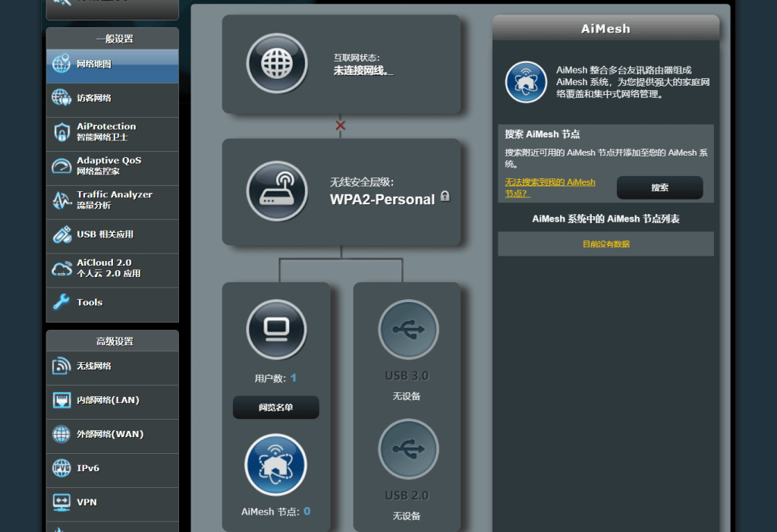Click 无设备 under USB 2.0
777x532 pixels.
coord(407,516)
